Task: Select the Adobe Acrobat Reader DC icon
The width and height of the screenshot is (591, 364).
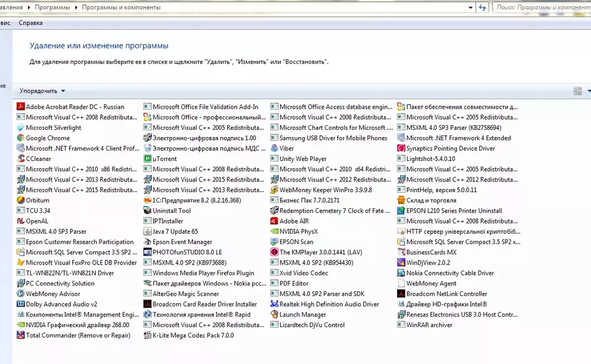Action: [20, 106]
